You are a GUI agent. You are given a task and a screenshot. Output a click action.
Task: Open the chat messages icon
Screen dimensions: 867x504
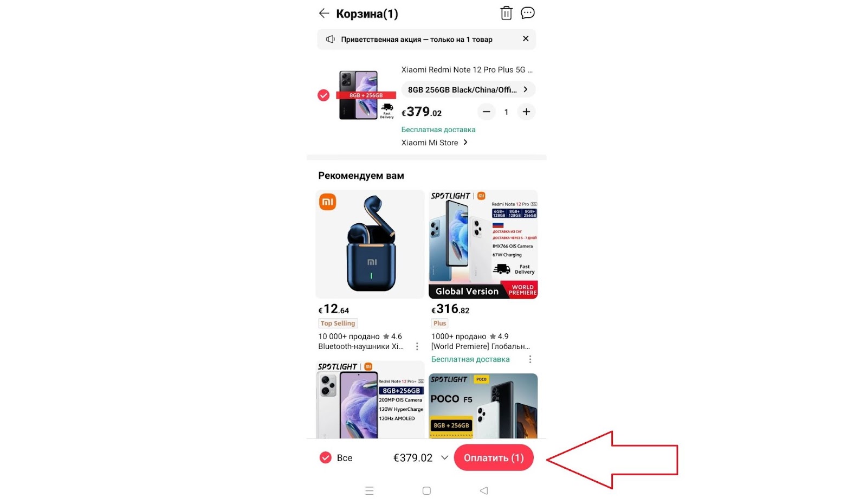pos(528,13)
